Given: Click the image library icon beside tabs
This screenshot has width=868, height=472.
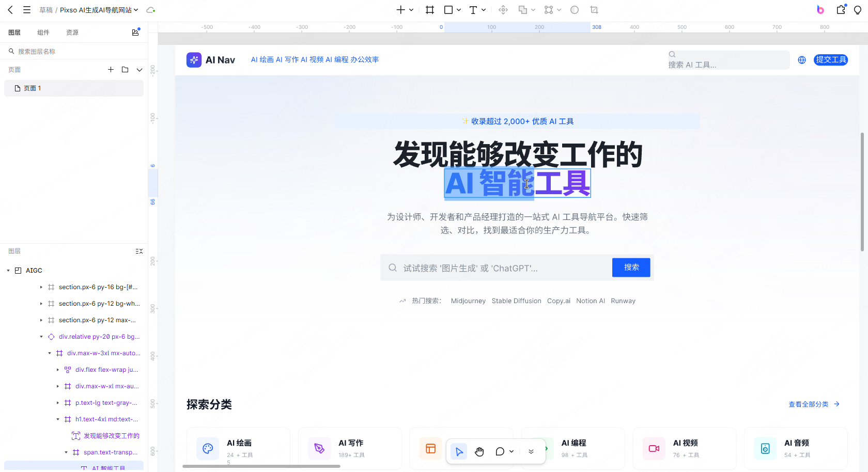Looking at the screenshot, I should pos(135,32).
